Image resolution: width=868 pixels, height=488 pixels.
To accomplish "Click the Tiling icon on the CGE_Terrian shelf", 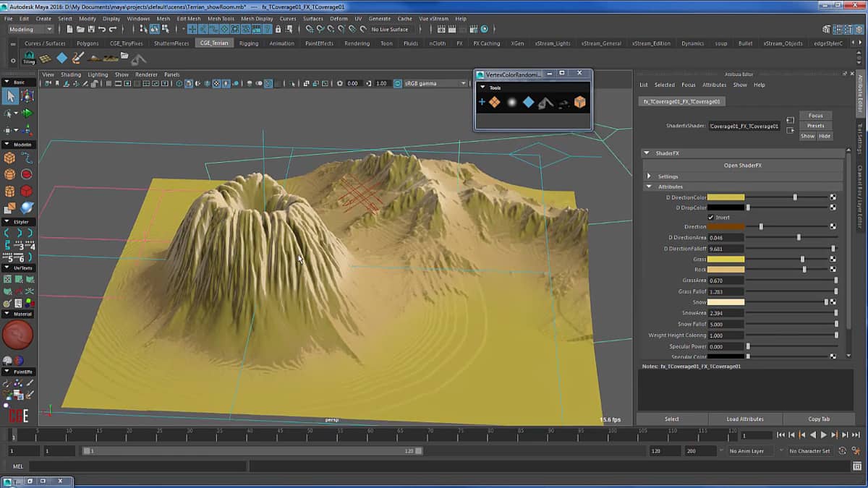I will 28,59.
